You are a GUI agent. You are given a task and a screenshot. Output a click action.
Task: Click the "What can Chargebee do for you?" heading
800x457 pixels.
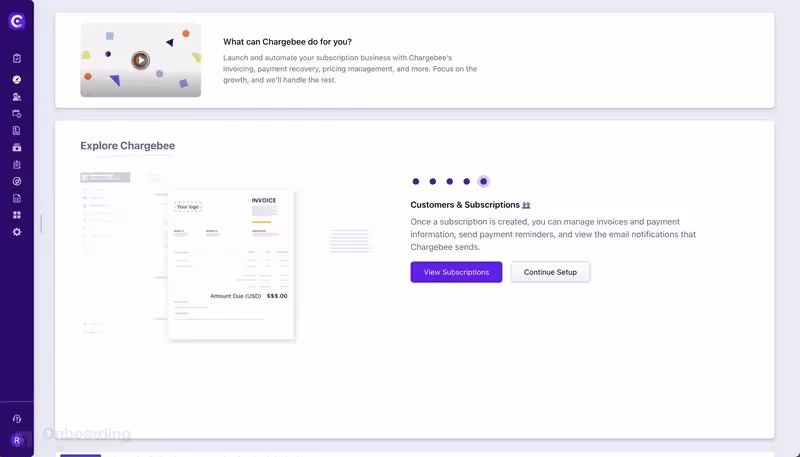coord(287,42)
